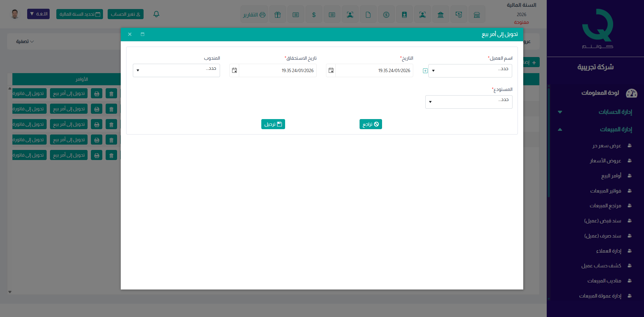Open calendar picker for التاريخ field

pyautogui.click(x=331, y=70)
